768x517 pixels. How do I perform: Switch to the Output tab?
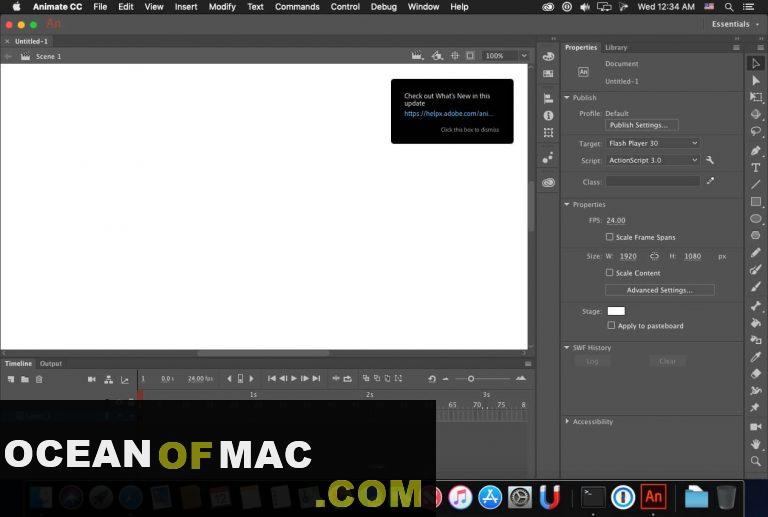(x=50, y=364)
